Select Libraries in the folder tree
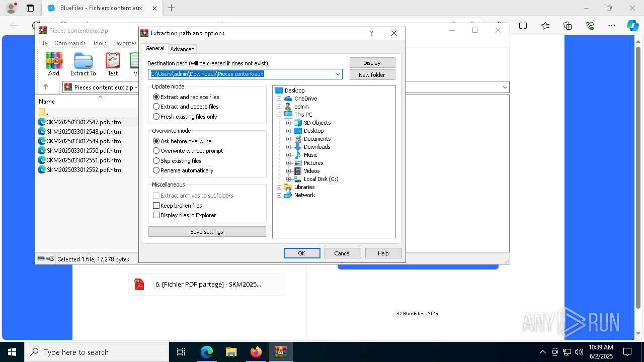644x362 pixels. click(304, 187)
